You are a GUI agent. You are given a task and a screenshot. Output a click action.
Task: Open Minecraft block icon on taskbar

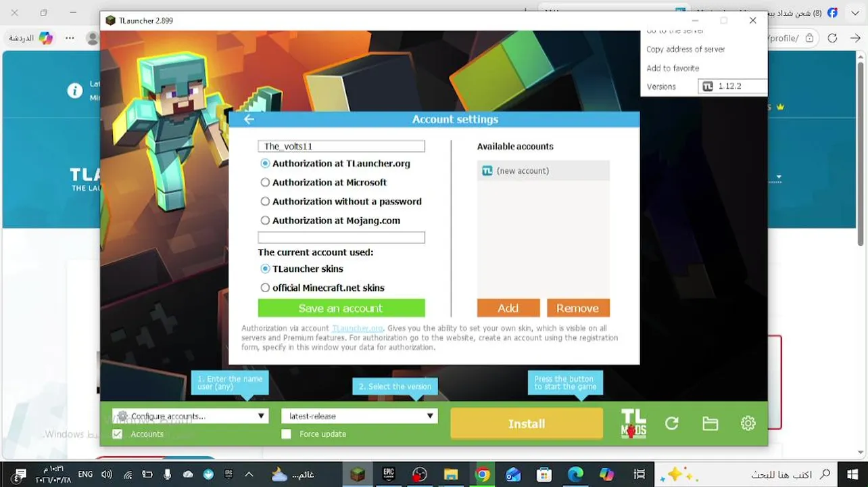tap(358, 475)
